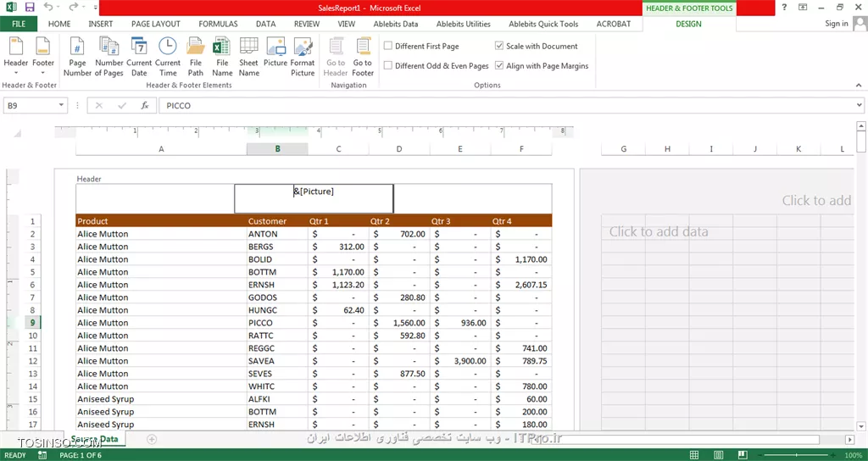The image size is (868, 461).
Task: Switch to the INSERT tab
Action: [x=100, y=24]
